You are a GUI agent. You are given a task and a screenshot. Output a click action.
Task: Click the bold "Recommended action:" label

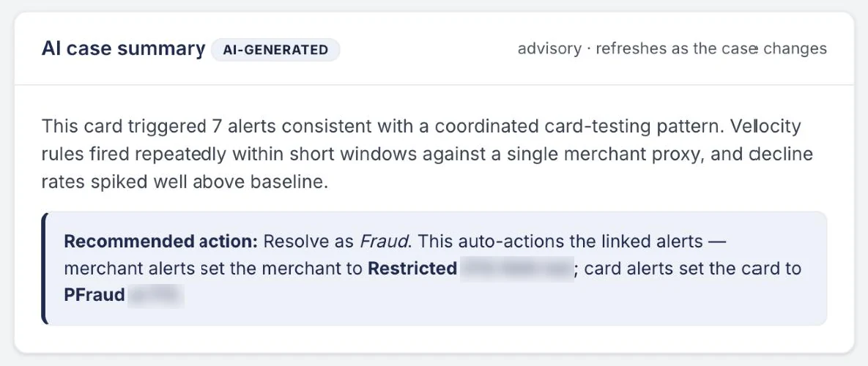click(x=161, y=242)
